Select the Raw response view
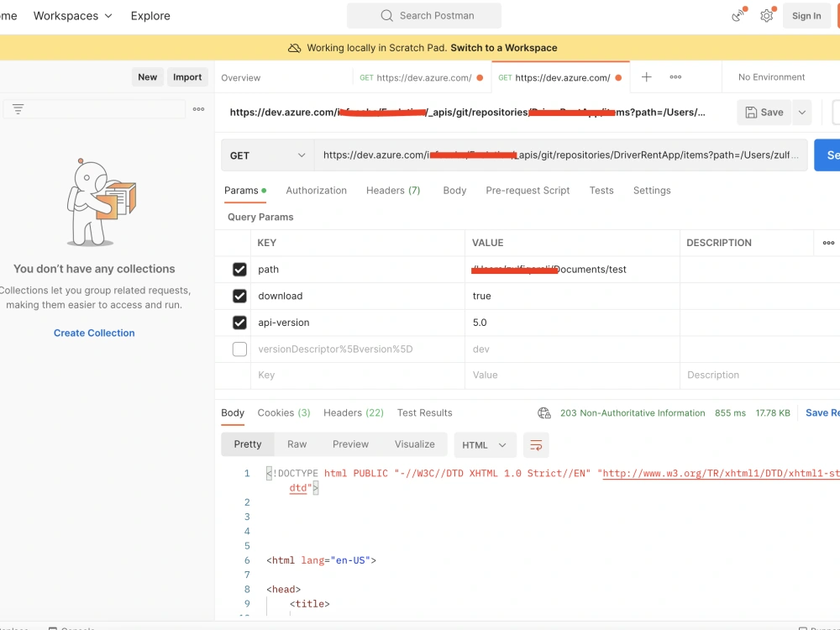Viewport: 840px width, 630px height. click(x=297, y=444)
